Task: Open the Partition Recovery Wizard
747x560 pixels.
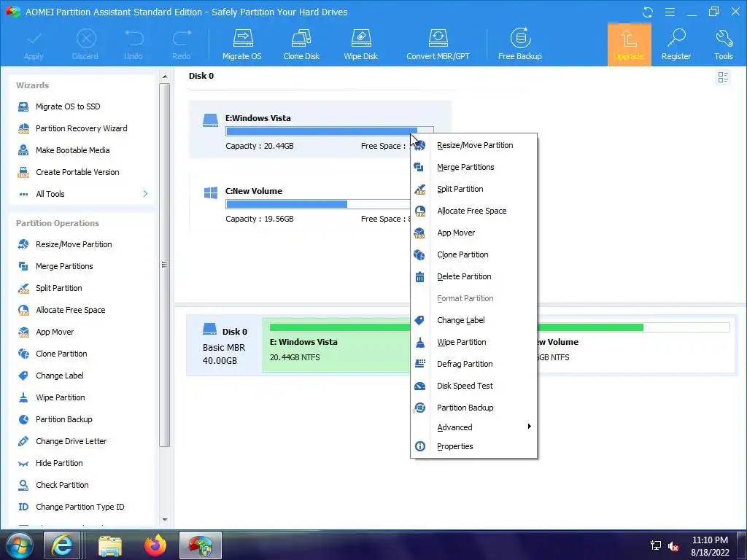Action: [x=83, y=128]
